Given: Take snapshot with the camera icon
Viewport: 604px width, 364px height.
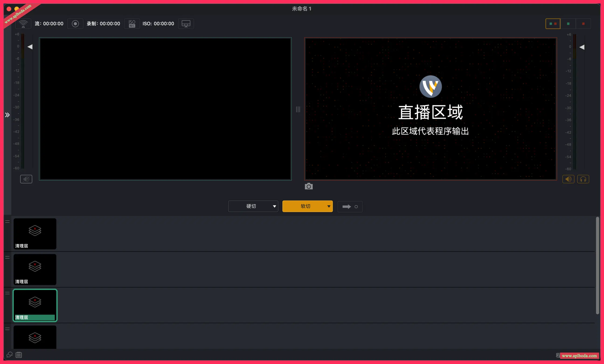Looking at the screenshot, I should 309,187.
